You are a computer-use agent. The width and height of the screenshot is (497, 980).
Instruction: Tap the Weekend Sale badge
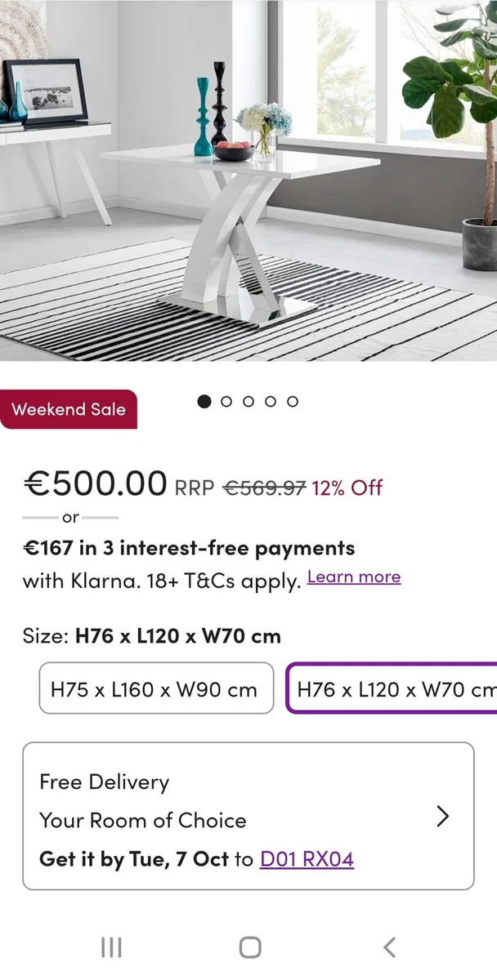tap(69, 409)
